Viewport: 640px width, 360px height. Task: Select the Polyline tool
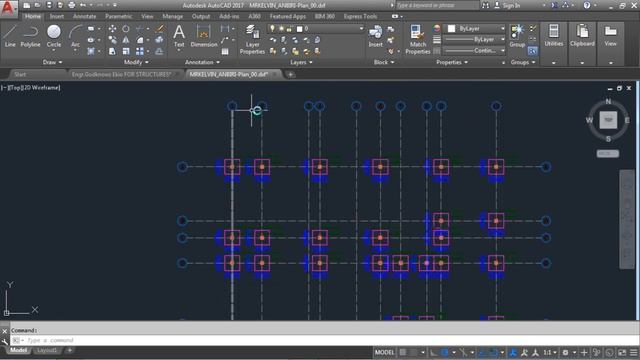click(30, 36)
